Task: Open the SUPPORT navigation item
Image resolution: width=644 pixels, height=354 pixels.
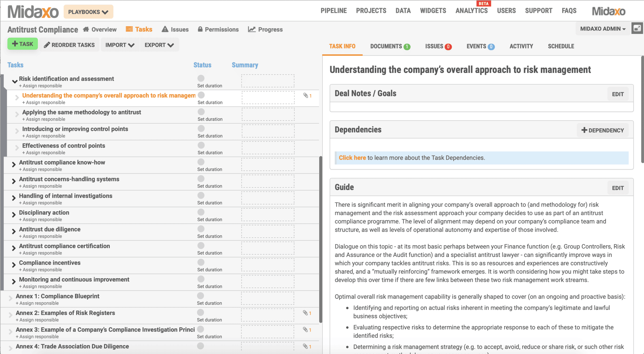Action: [539, 11]
